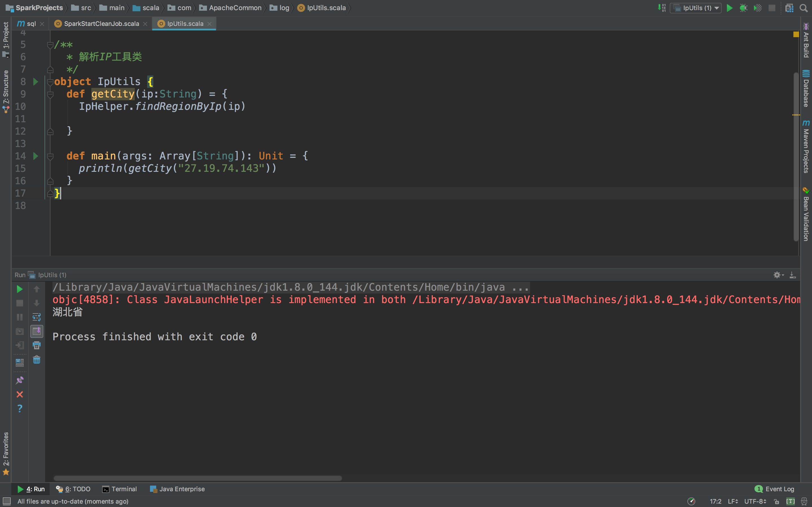Clear all console output trash icon
The image size is (812, 507).
(37, 360)
